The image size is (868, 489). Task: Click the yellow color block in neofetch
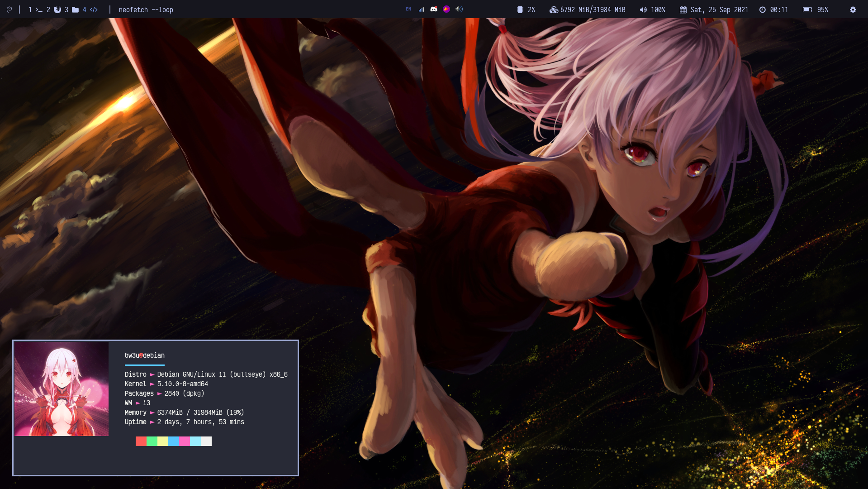[163, 441]
